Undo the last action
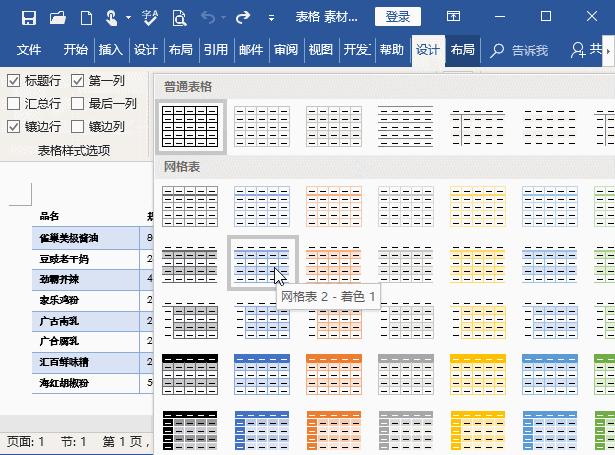Viewport: 615px width, 455px height. 208,17
